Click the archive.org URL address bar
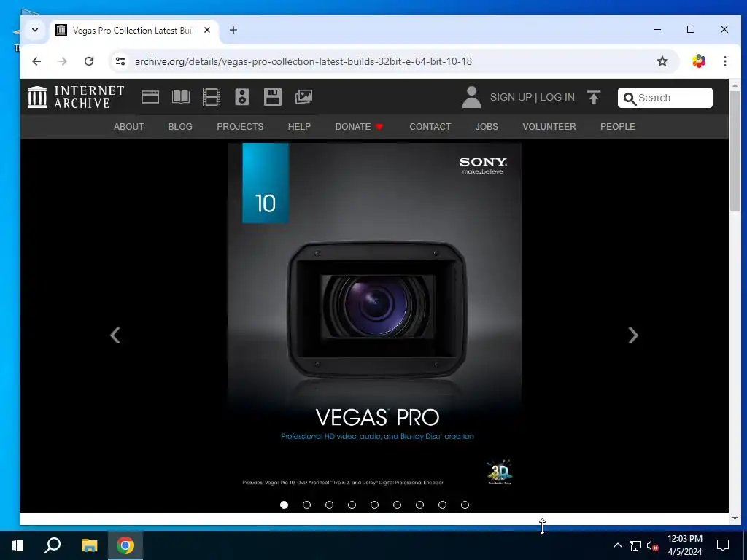The image size is (747, 560). tap(303, 61)
